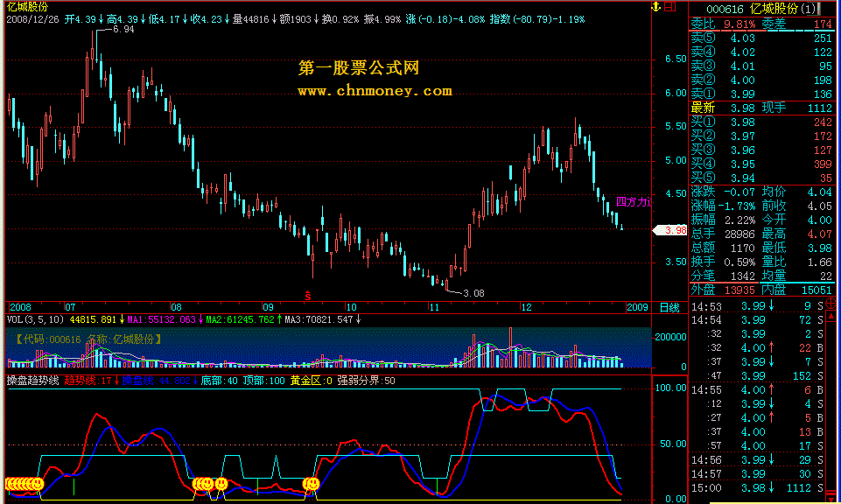The width and height of the screenshot is (841, 504).
Task: Click the red S marker below the K-line chart
Action: pyautogui.click(x=308, y=296)
